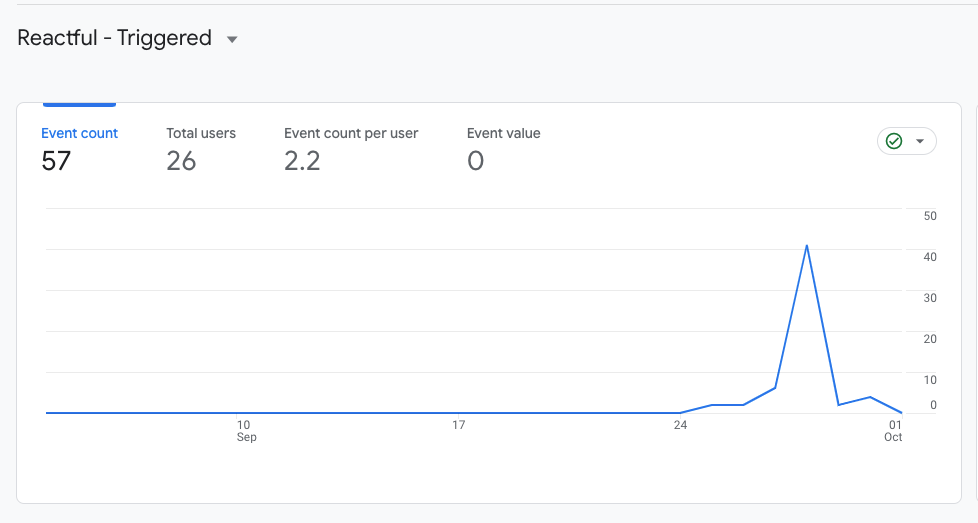978x523 pixels.
Task: Click the '40' y-axis label
Action: [930, 257]
